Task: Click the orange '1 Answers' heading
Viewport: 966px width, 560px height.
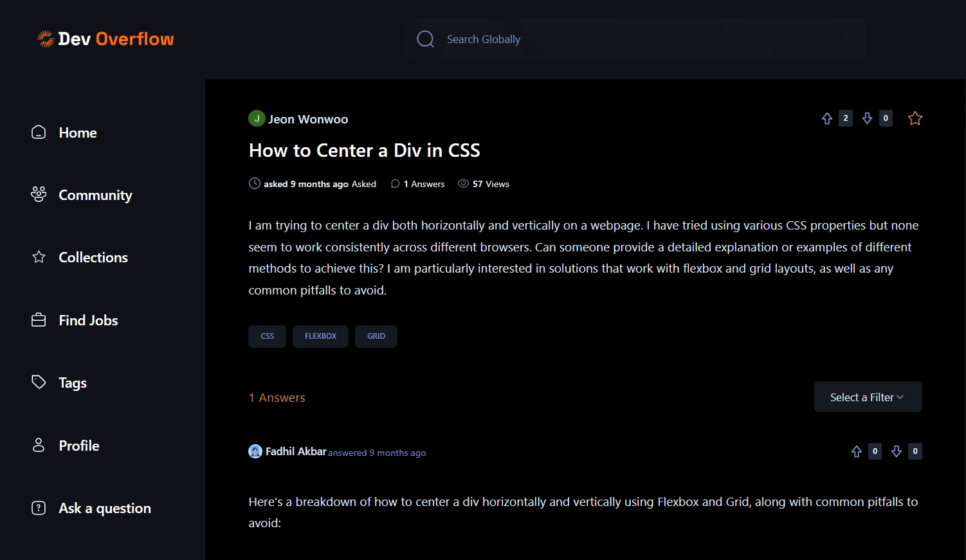Action: pos(277,398)
